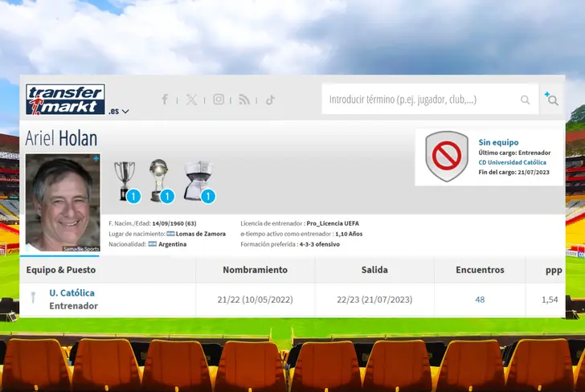Click the U. Católica club crest icon
Image resolution: width=585 pixels, height=392 pixels.
click(33, 297)
